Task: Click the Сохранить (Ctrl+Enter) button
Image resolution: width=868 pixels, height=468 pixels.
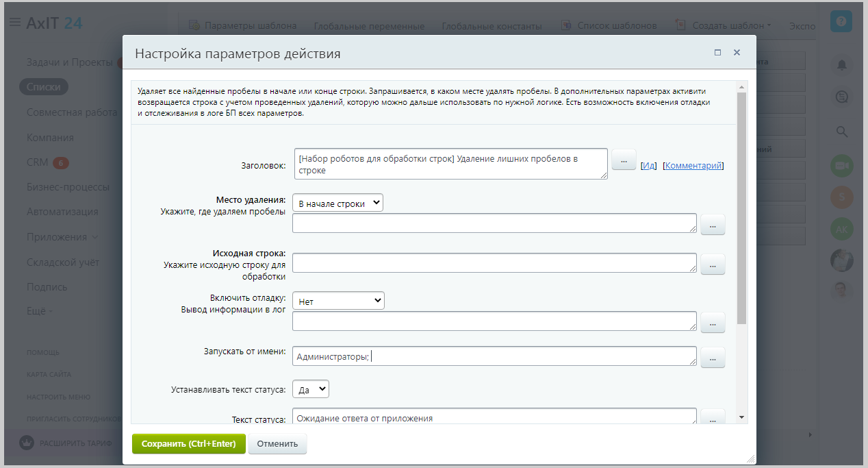Action: point(188,443)
